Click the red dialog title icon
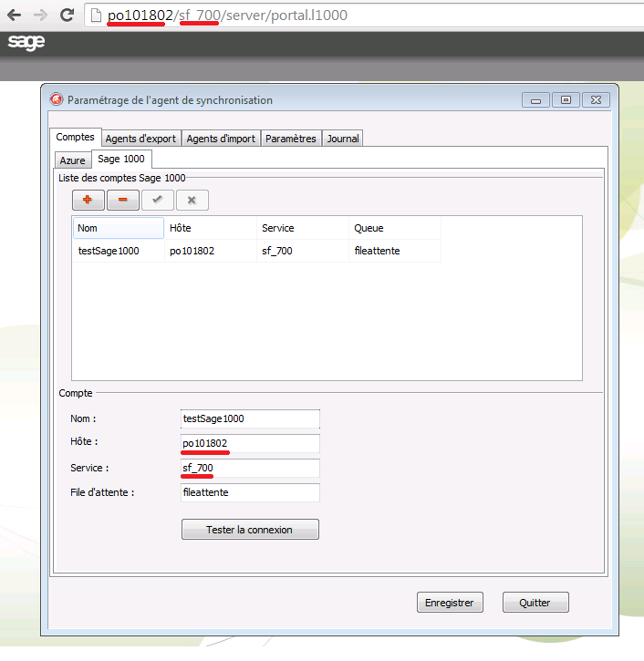The image size is (644, 661). [56, 99]
